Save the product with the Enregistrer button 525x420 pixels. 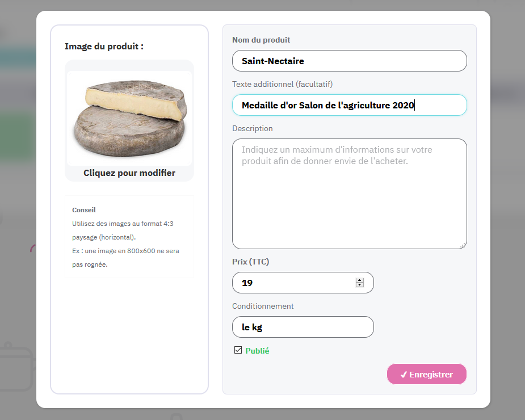426,375
